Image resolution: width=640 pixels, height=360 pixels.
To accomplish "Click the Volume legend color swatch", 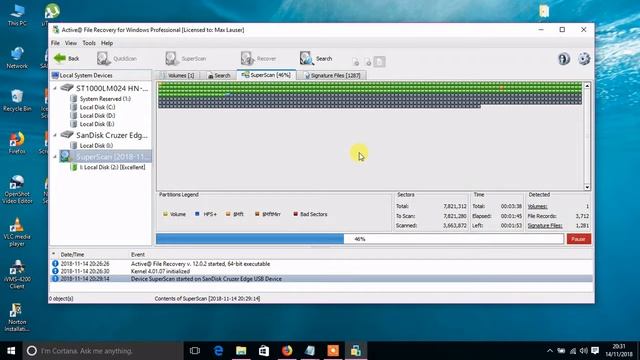I will 165,214.
